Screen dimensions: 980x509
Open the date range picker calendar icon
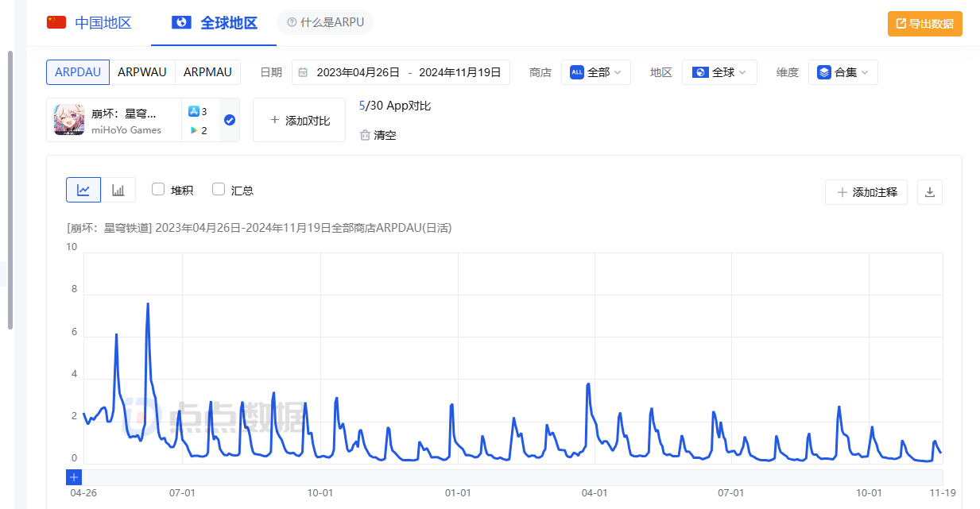(303, 72)
